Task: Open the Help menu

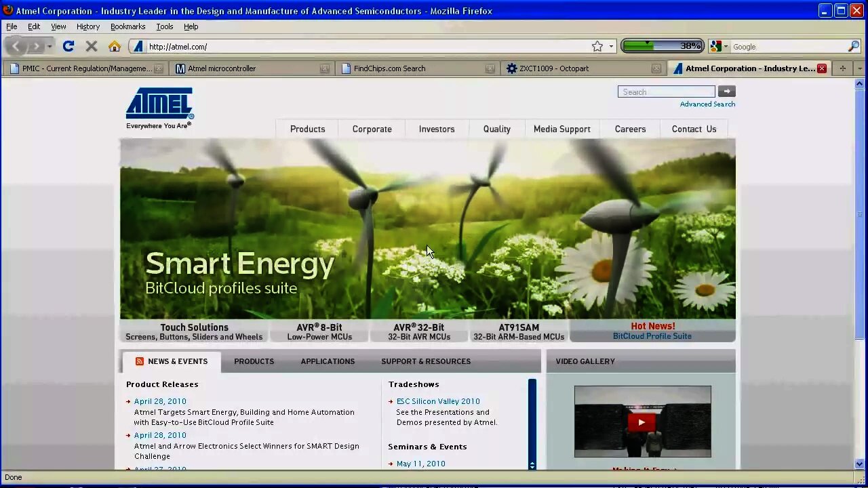Action: (x=191, y=26)
